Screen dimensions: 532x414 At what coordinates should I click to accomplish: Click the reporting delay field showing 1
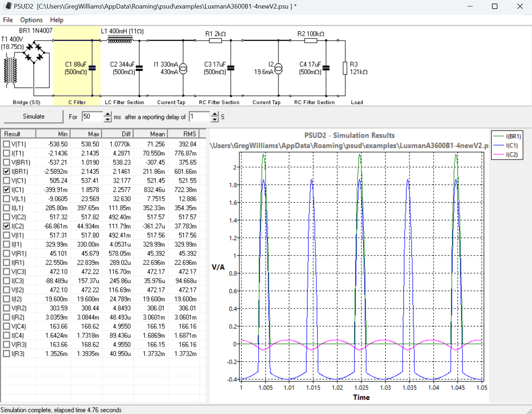click(199, 116)
